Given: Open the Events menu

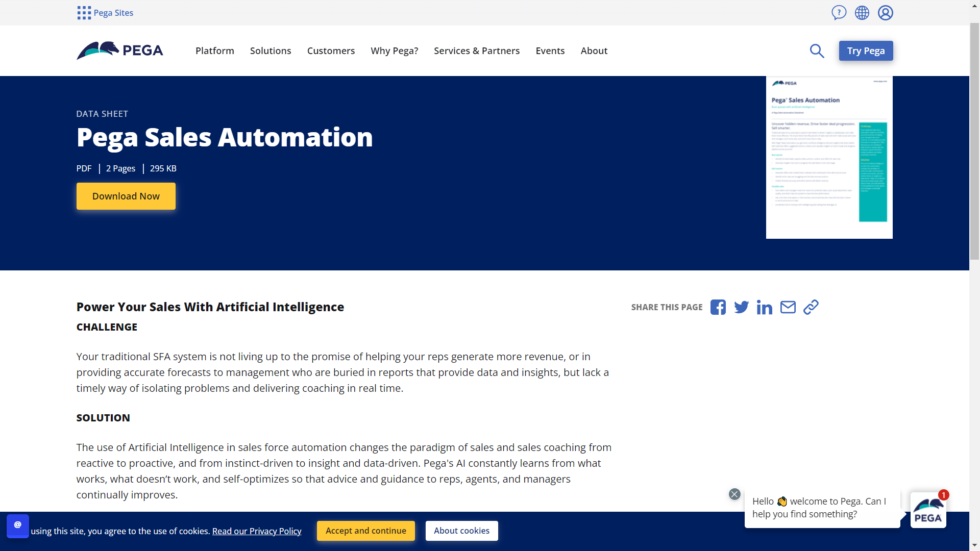Looking at the screenshot, I should (550, 51).
